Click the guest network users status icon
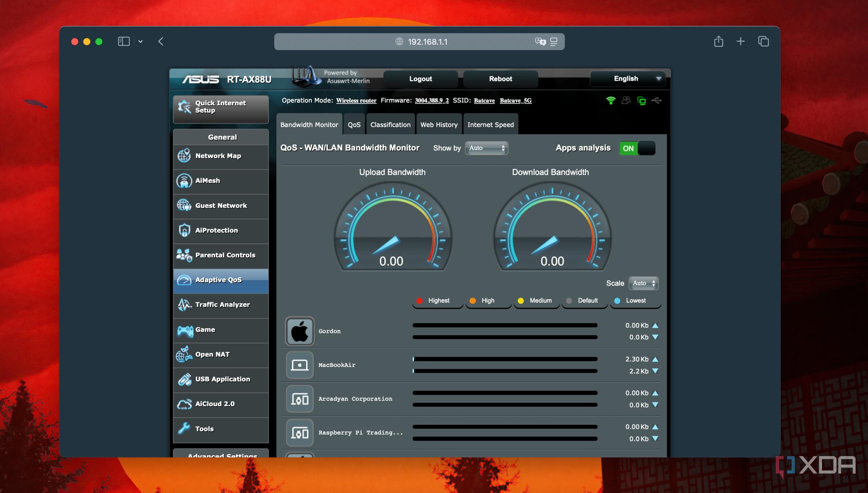The width and height of the screenshot is (868, 493). (x=626, y=101)
